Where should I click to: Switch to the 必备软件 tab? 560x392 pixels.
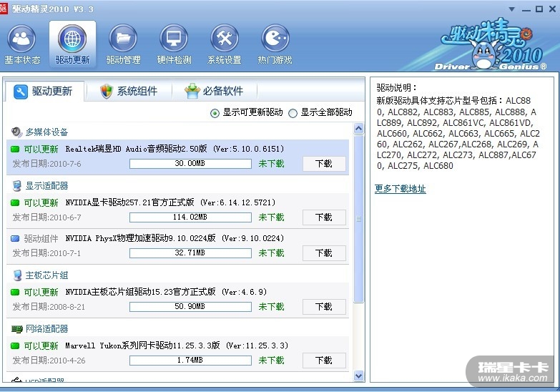click(x=215, y=91)
